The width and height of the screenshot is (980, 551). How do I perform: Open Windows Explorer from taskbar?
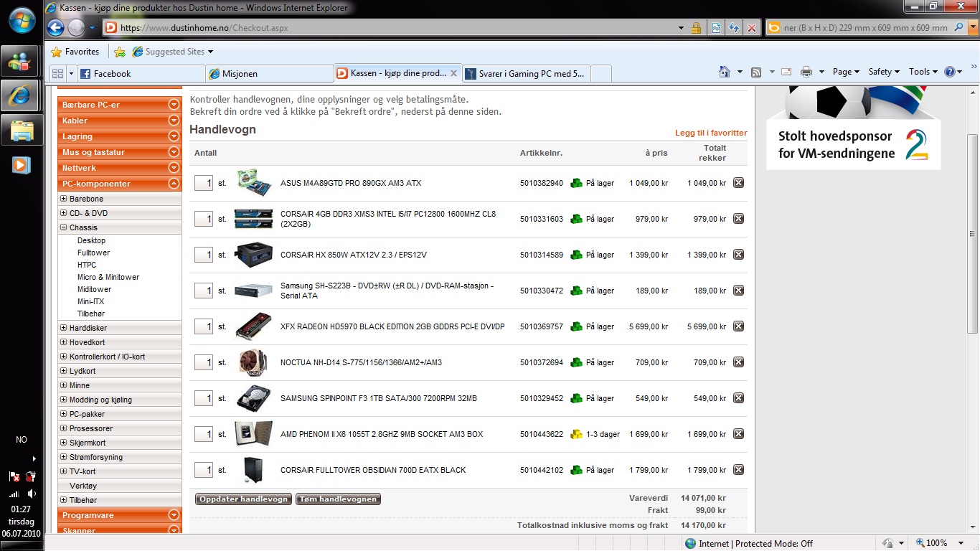pos(22,131)
